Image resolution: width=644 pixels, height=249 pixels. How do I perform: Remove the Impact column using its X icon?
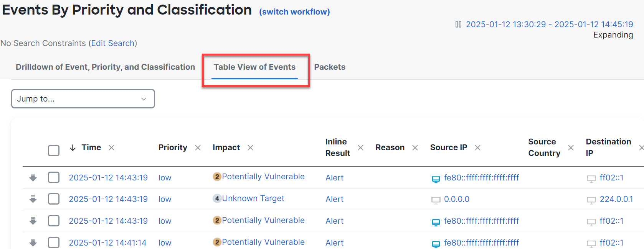coord(250,147)
